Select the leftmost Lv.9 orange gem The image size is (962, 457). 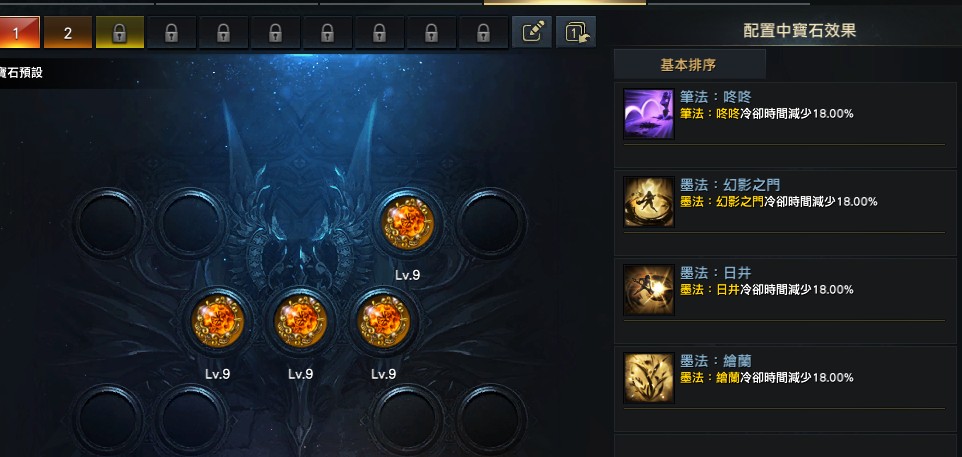pyautogui.click(x=218, y=321)
